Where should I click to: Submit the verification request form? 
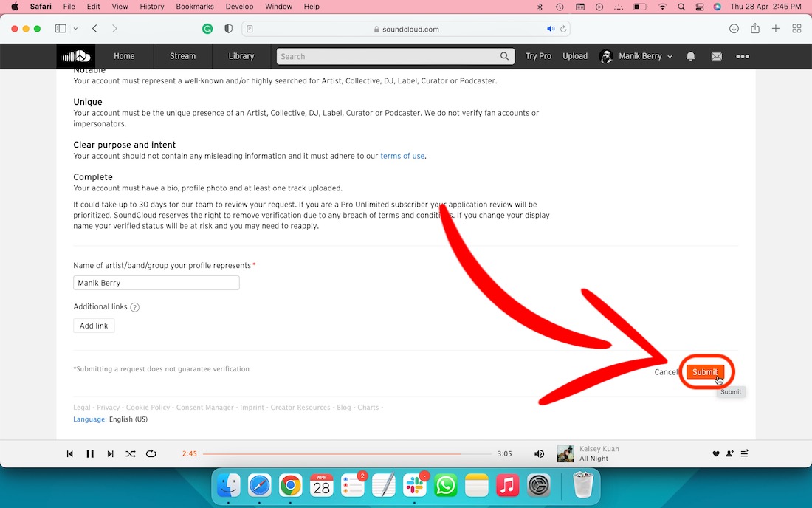[704, 372]
